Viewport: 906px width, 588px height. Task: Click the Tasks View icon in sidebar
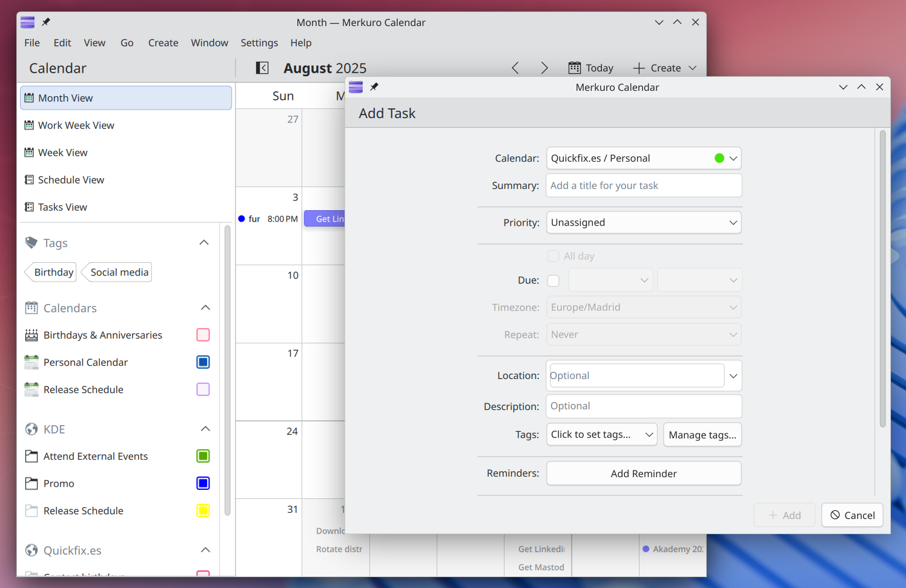point(29,207)
